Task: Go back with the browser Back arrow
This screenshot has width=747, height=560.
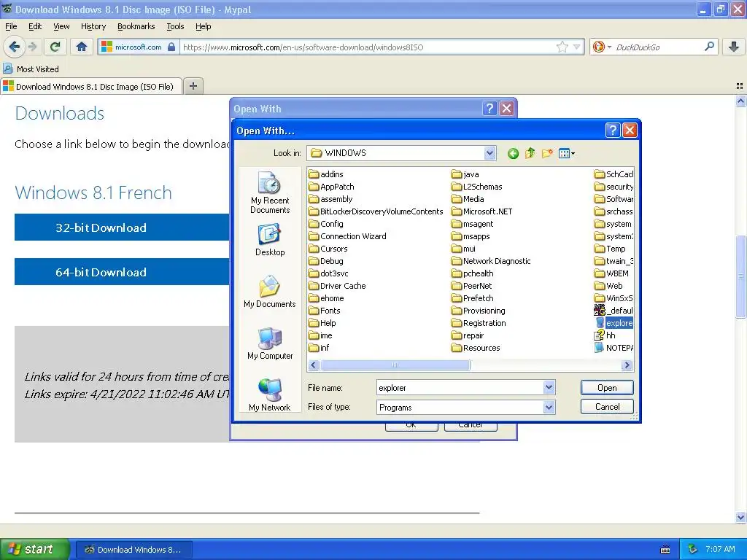Action: [x=14, y=47]
